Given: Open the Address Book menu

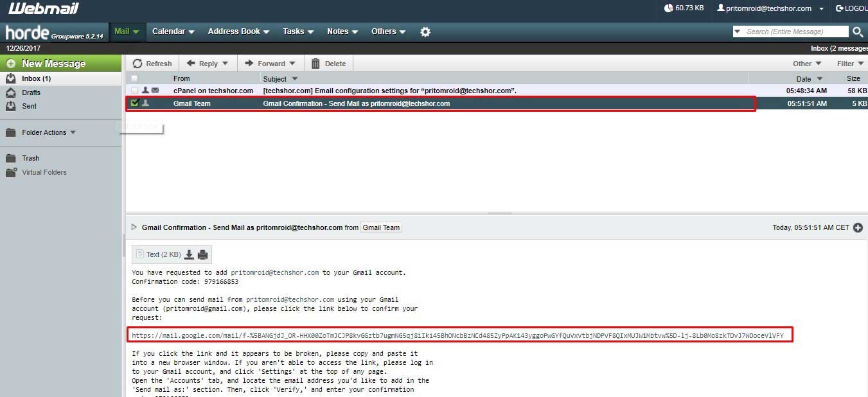Looking at the screenshot, I should (x=238, y=31).
